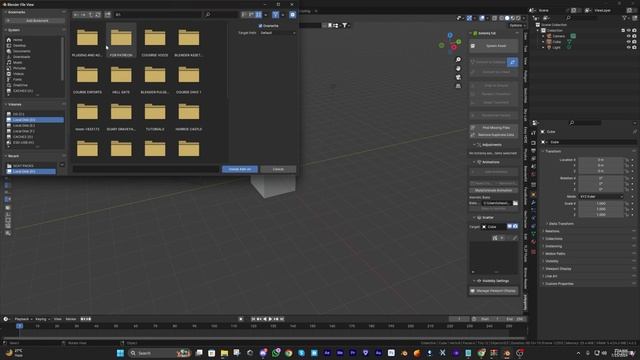Select rendered viewport shading mode
This screenshot has width=640, height=360.
coord(518,18)
